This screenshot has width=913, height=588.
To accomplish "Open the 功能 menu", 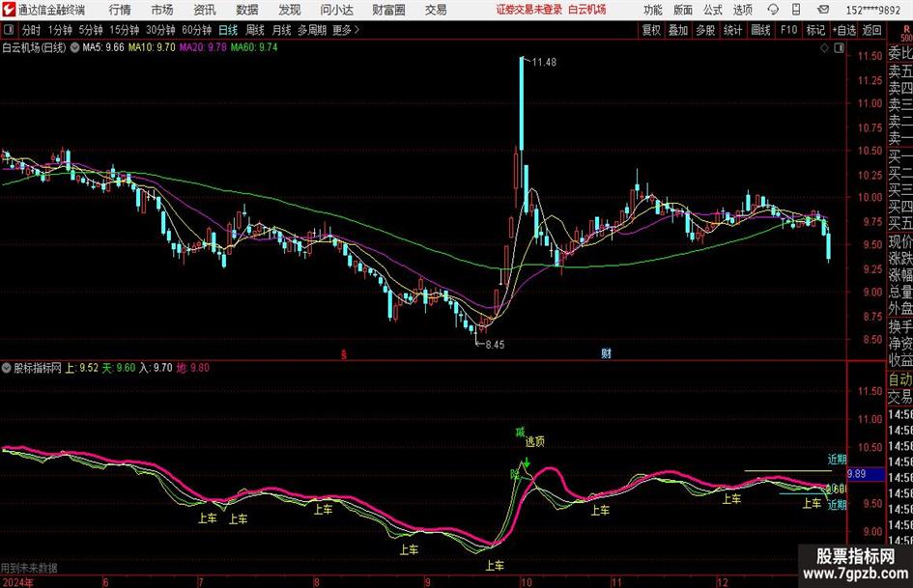I will pos(653,10).
